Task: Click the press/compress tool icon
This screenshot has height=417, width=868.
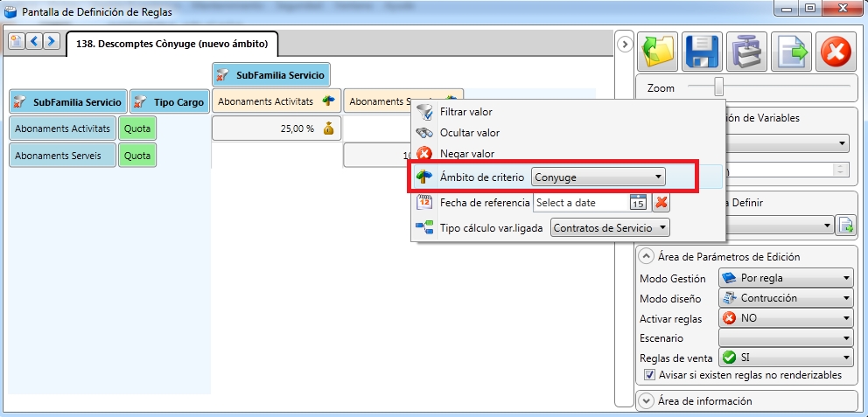Action: pos(746,52)
